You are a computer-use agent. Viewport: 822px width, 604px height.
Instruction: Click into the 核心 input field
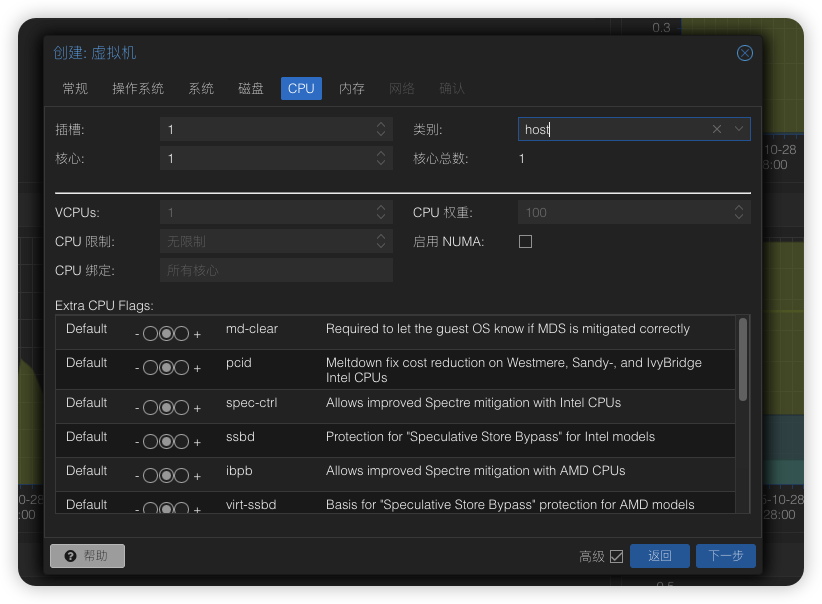[265, 158]
